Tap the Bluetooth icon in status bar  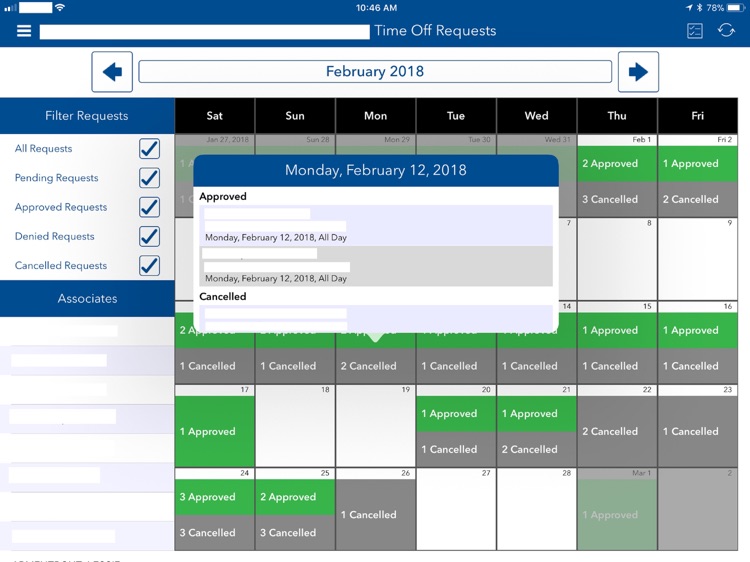699,8
